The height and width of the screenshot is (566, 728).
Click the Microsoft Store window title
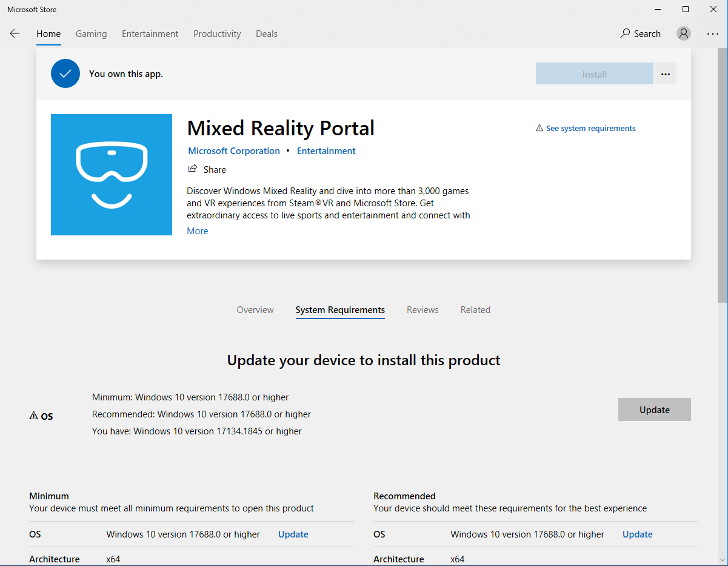[32, 10]
